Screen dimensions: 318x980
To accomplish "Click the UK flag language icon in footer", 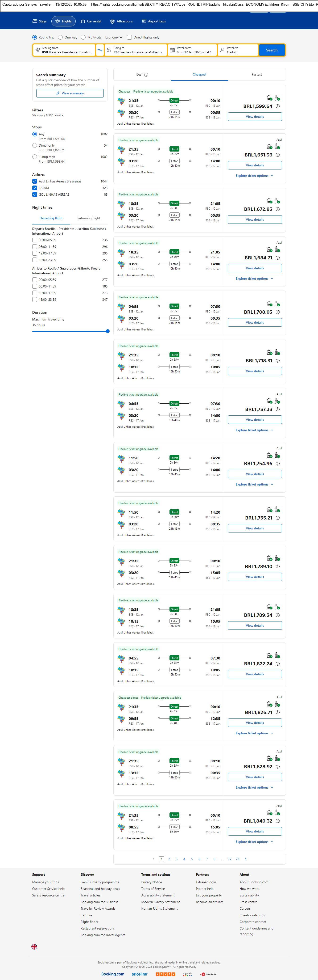I will pyautogui.click(x=34, y=946).
